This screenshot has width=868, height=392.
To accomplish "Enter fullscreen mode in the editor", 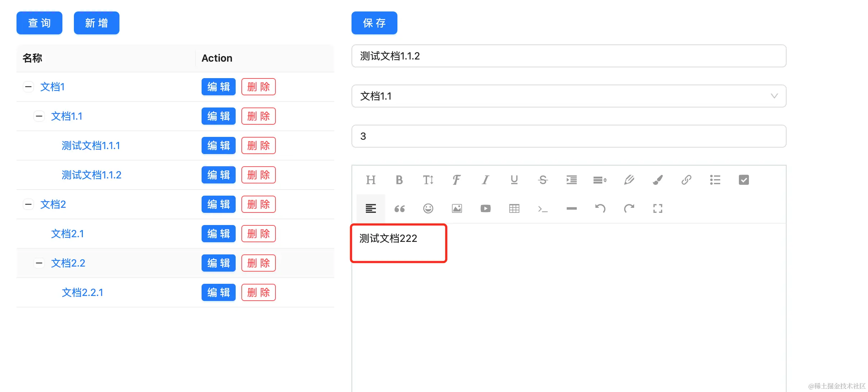I will (657, 209).
